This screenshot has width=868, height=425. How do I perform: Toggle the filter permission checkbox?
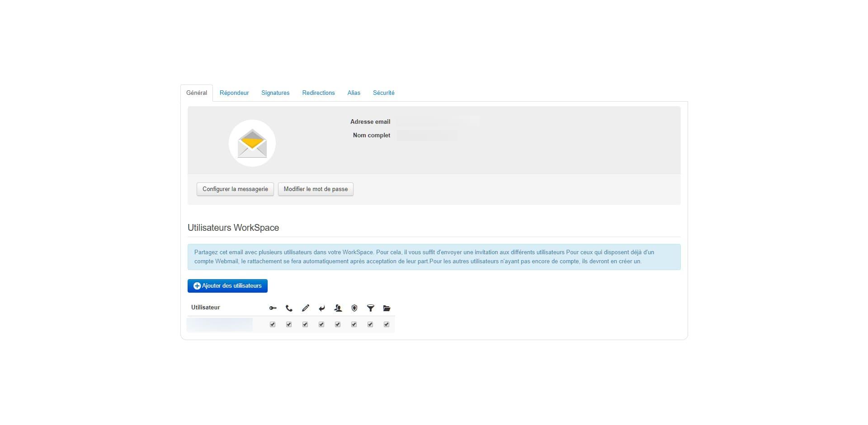[370, 324]
